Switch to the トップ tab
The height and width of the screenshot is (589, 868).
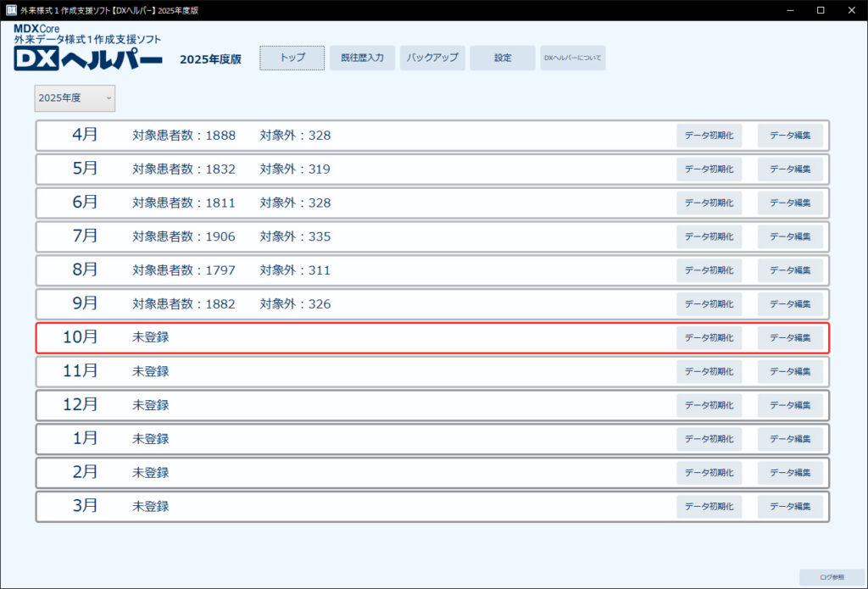pyautogui.click(x=292, y=58)
